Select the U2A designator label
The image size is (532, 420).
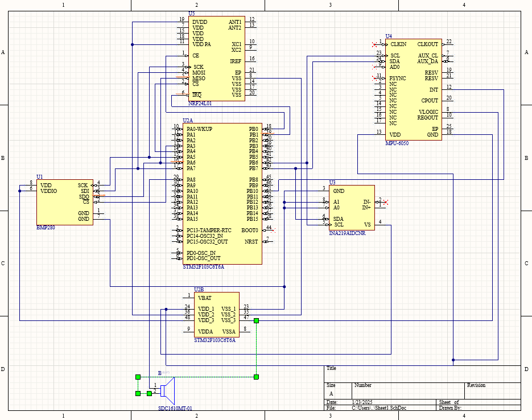point(188,121)
